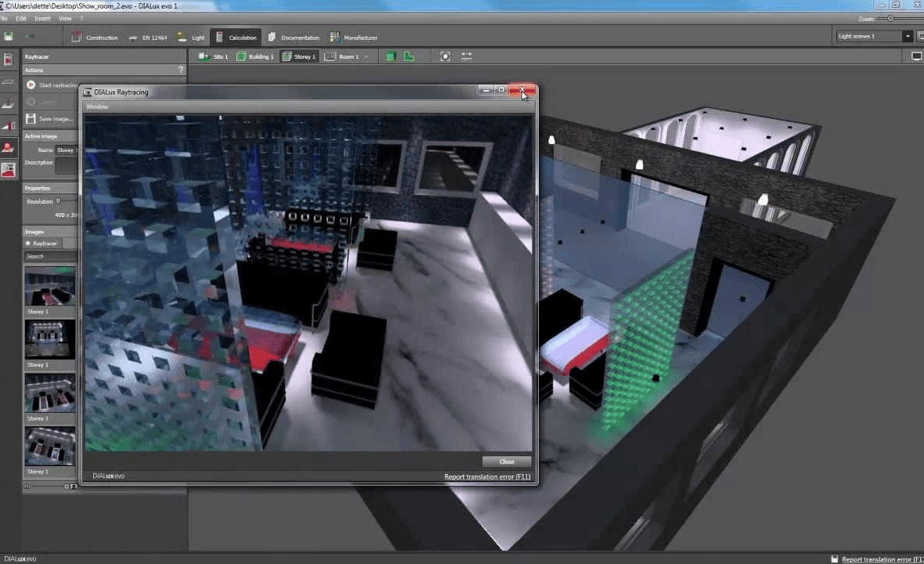Click the save project icon in toolbar

click(9, 37)
